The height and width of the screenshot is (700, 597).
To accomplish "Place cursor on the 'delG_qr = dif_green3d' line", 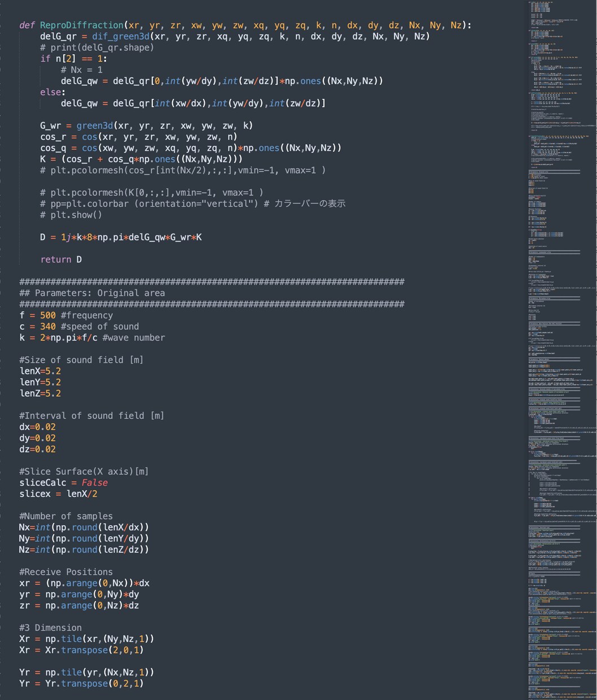I will [x=235, y=36].
